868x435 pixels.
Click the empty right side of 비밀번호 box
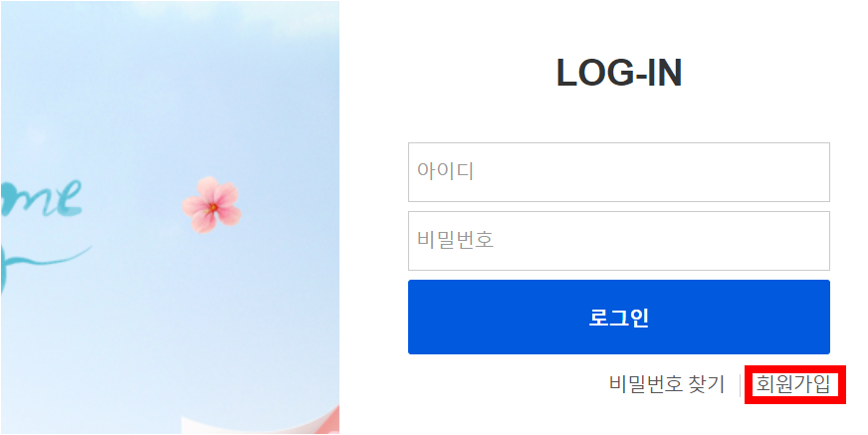[x=720, y=241]
